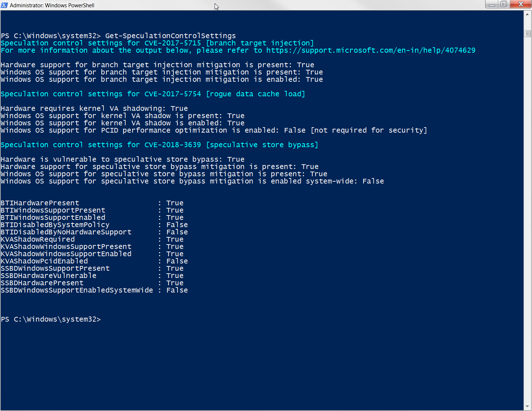Image resolution: width=532 pixels, height=411 pixels.
Task: Open the PowerShell system menu via title bar icon
Action: click(5, 5)
